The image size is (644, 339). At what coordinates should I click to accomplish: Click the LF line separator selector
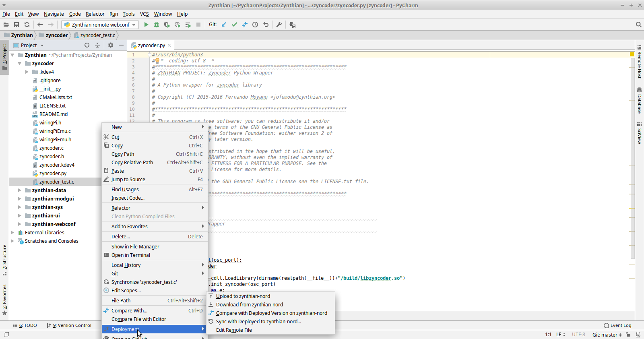(561, 335)
